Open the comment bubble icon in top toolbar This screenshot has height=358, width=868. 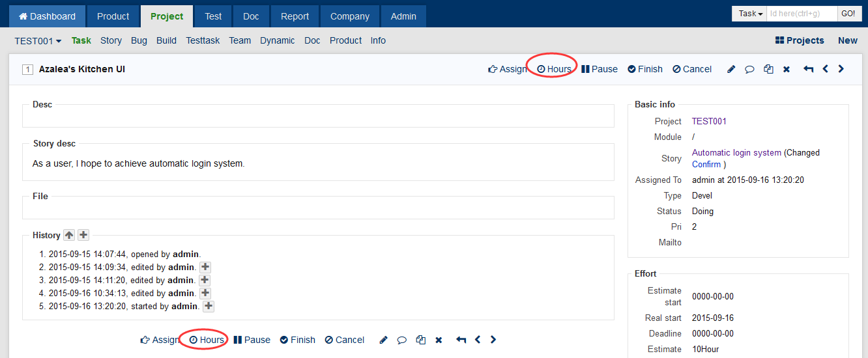pyautogui.click(x=749, y=69)
